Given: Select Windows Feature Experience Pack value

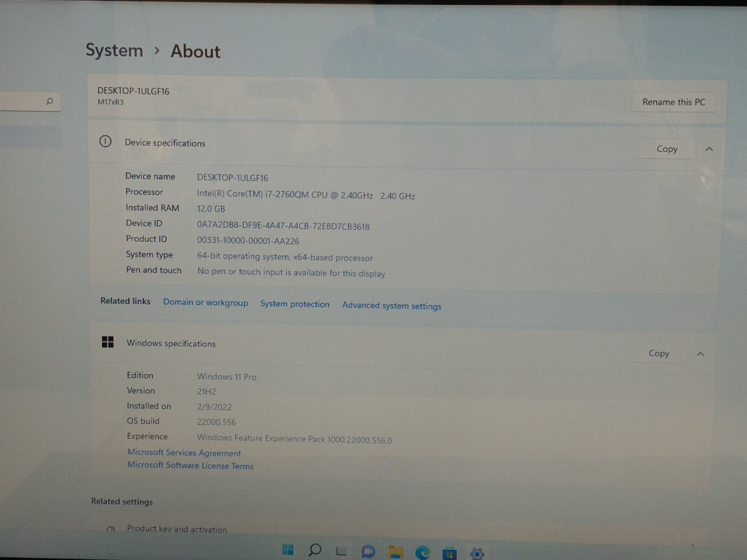Looking at the screenshot, I should [x=294, y=439].
